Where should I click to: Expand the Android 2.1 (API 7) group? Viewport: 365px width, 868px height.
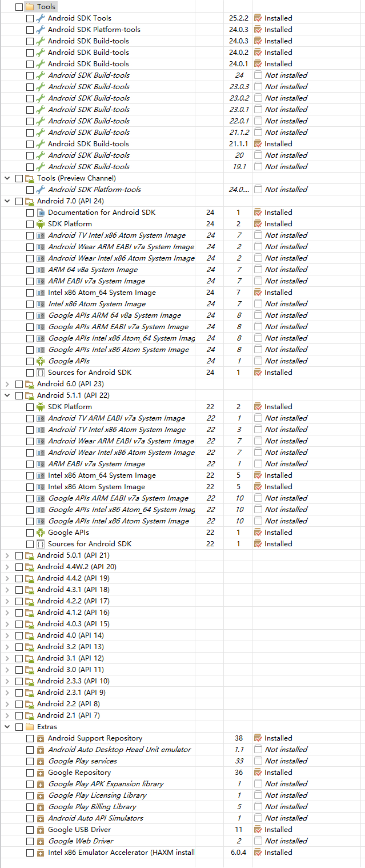(7, 715)
